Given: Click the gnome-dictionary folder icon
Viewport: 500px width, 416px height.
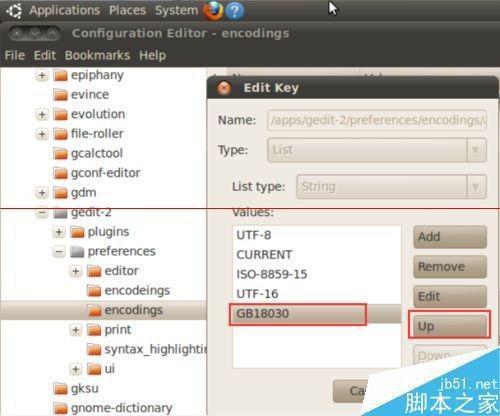Looking at the screenshot, I should (60, 408).
